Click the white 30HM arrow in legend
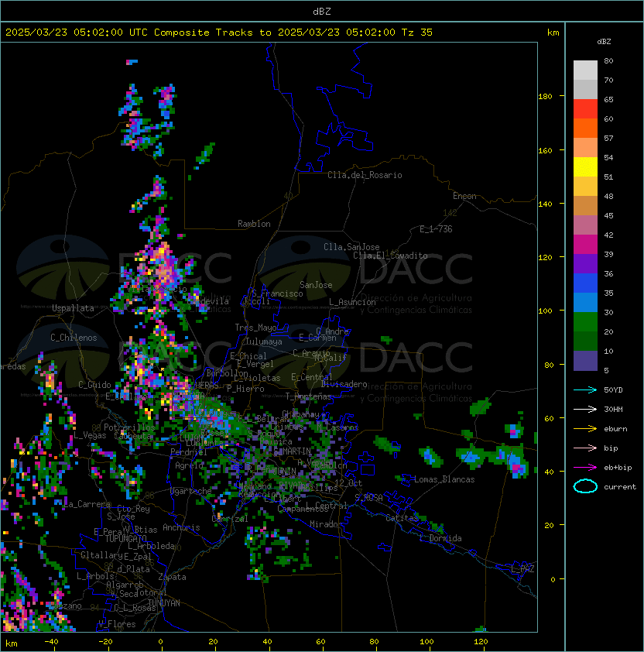Image resolution: width=644 pixels, height=652 pixels. 585,409
